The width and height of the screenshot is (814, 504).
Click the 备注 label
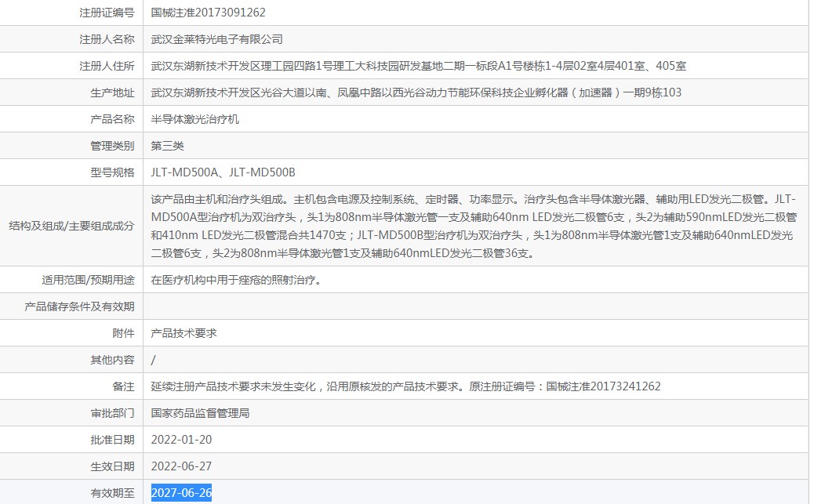pyautogui.click(x=124, y=386)
